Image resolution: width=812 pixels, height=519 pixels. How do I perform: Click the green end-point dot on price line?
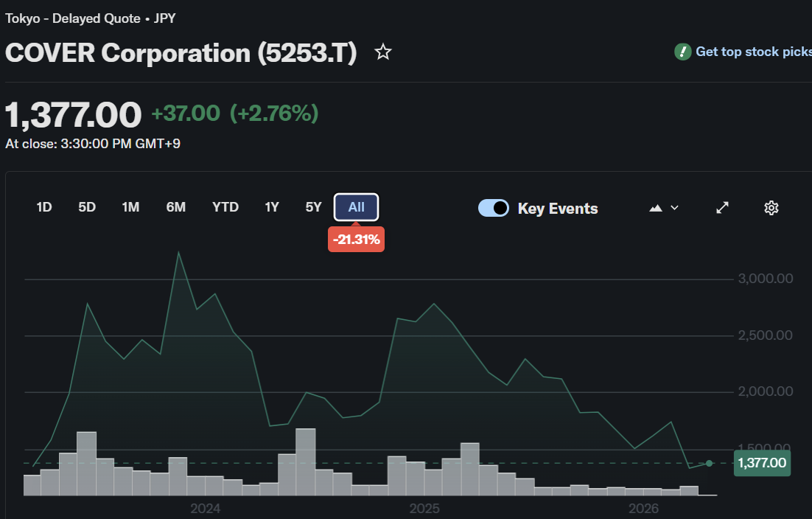[x=709, y=463]
